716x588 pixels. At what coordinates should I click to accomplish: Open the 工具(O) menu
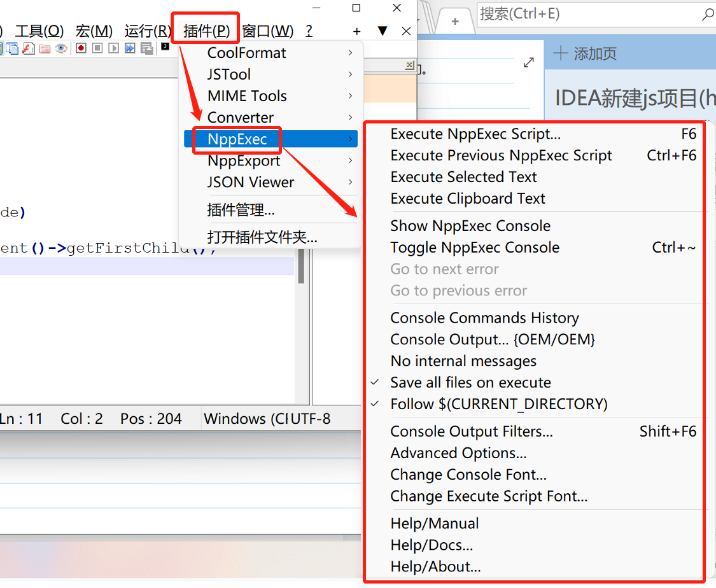pyautogui.click(x=39, y=31)
